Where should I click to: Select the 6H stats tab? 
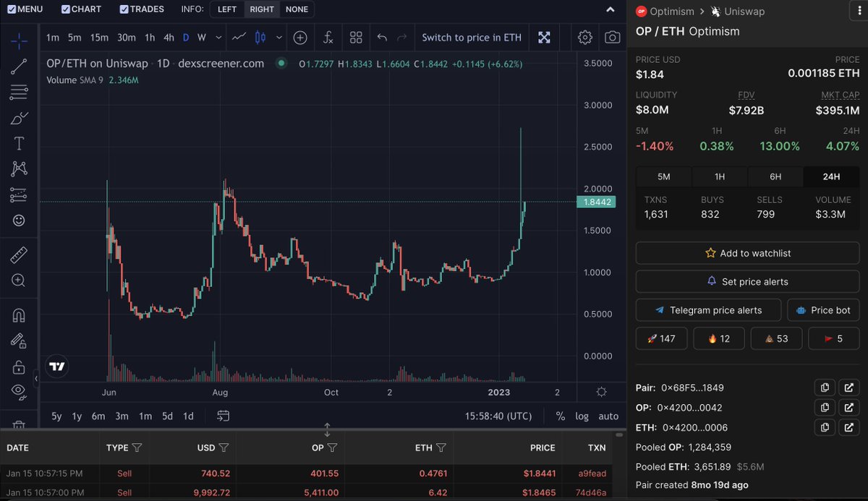775,176
